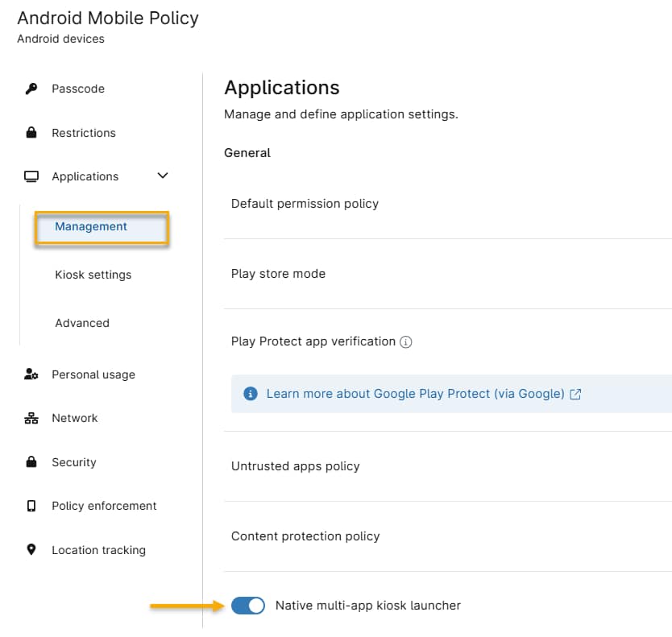Screen dimensions: 672x637
Task: Open Learn more about Google Play Protect link
Action: click(x=415, y=393)
